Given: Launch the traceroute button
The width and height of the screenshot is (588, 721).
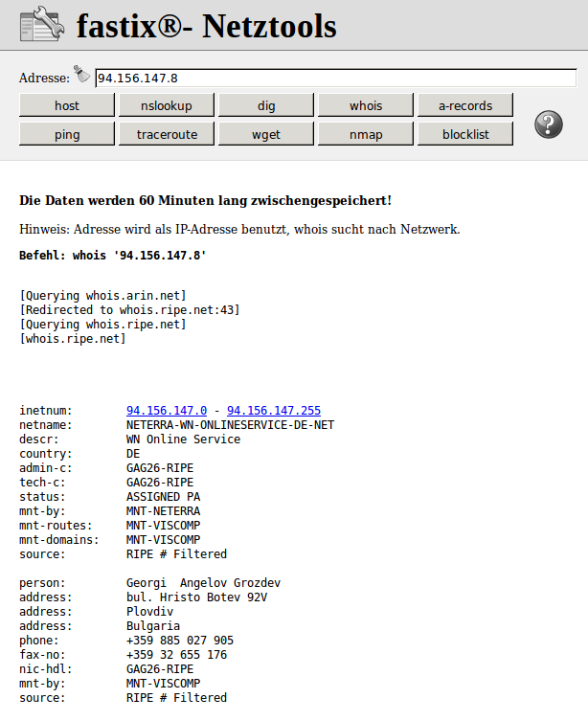Looking at the screenshot, I should (x=167, y=134).
